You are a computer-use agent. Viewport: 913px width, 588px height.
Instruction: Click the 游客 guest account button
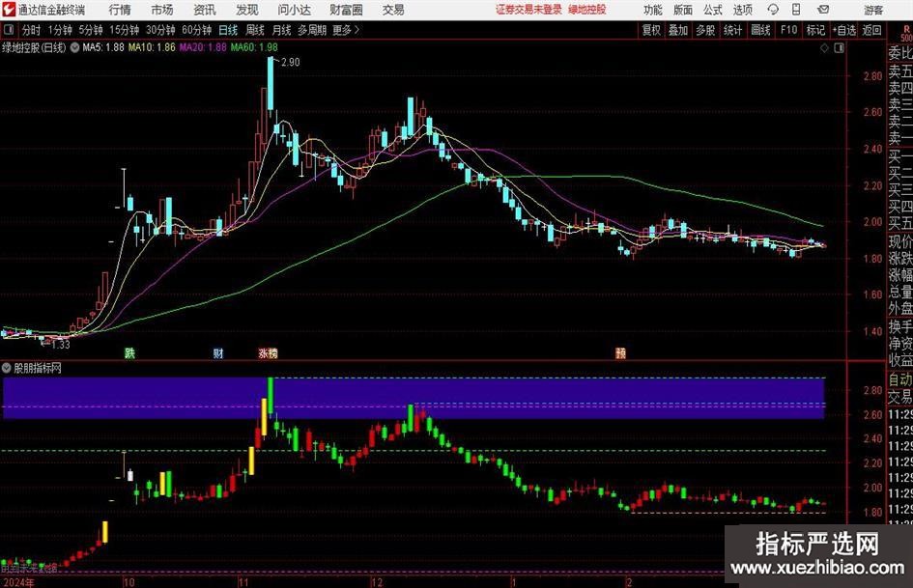point(873,10)
